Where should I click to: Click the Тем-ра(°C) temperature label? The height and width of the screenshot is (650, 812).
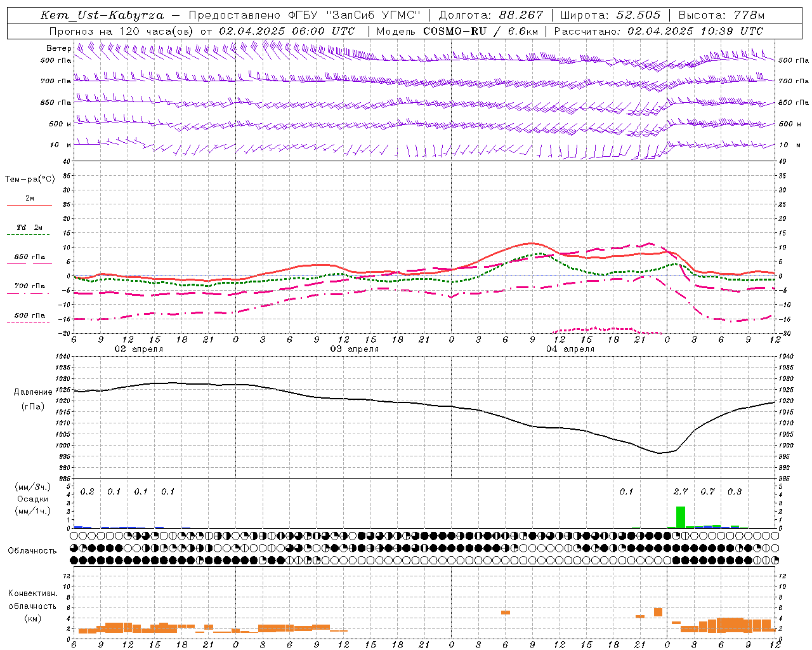click(30, 180)
